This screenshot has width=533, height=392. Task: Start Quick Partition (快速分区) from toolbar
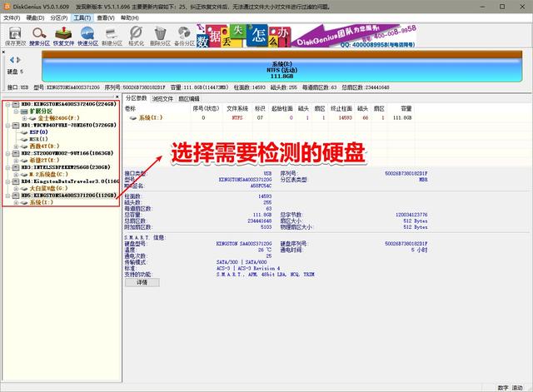[87, 37]
